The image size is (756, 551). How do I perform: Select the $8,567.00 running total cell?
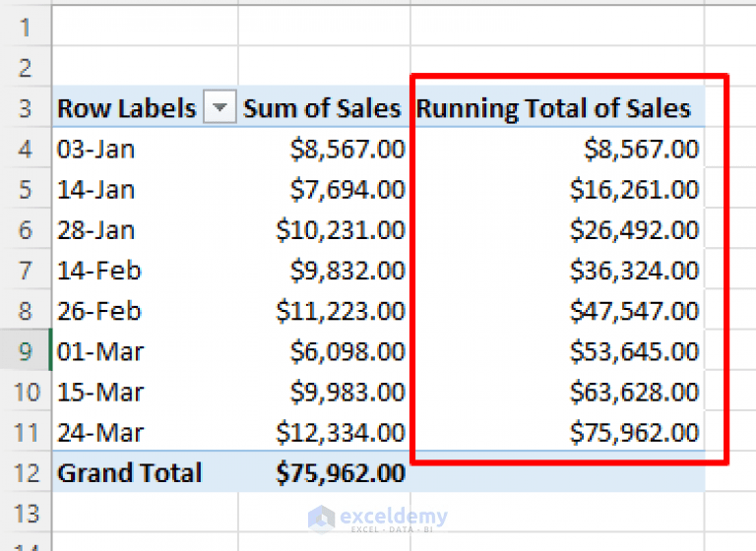(x=557, y=148)
